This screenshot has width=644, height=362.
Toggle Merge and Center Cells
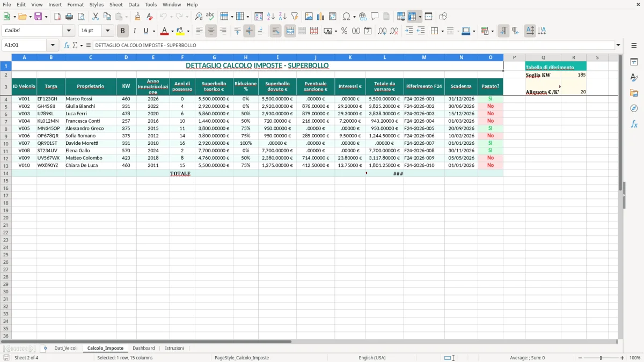point(290,31)
